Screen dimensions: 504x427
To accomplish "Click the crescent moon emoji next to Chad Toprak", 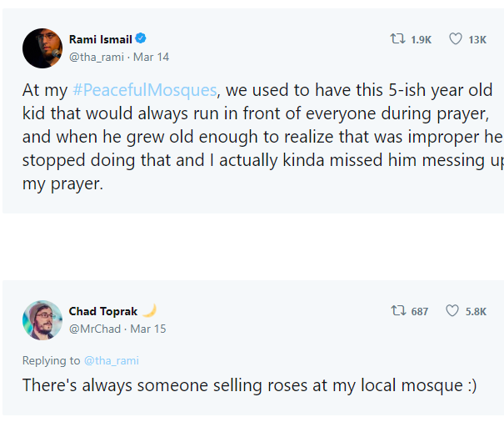I will 149,310.
